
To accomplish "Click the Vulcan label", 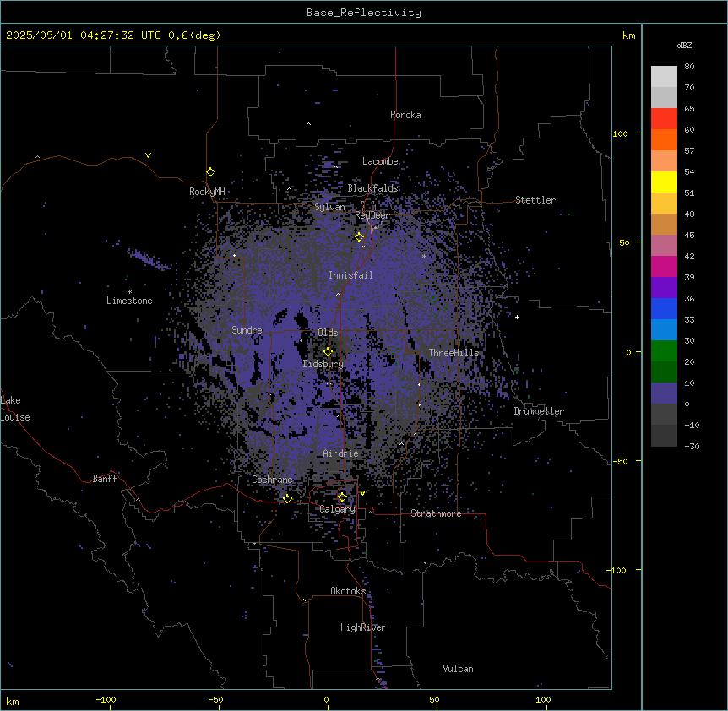I will point(458,669).
